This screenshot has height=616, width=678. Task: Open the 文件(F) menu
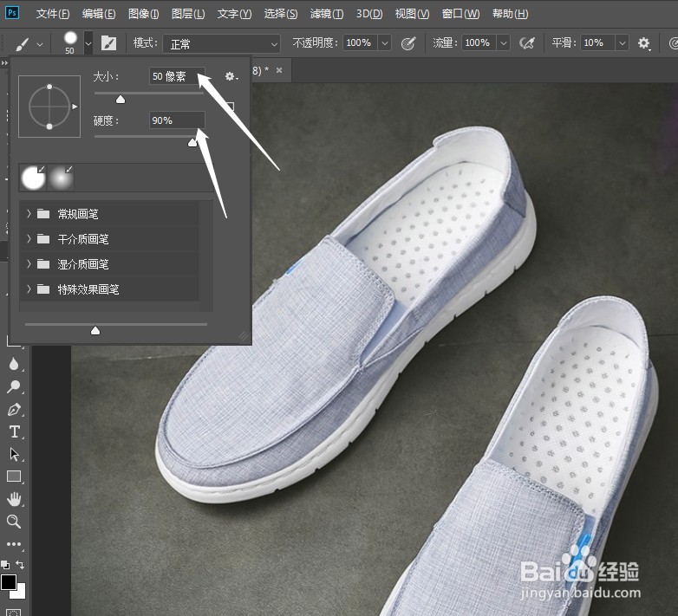[53, 14]
